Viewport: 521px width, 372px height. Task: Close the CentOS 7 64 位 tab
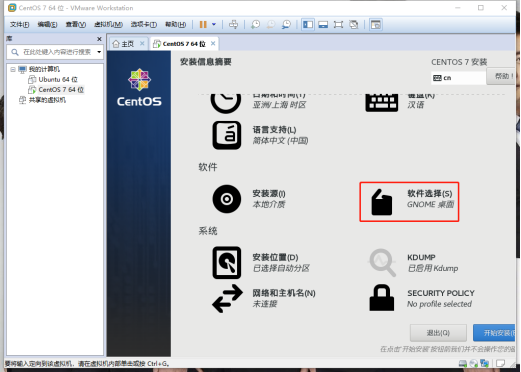pyautogui.click(x=213, y=43)
